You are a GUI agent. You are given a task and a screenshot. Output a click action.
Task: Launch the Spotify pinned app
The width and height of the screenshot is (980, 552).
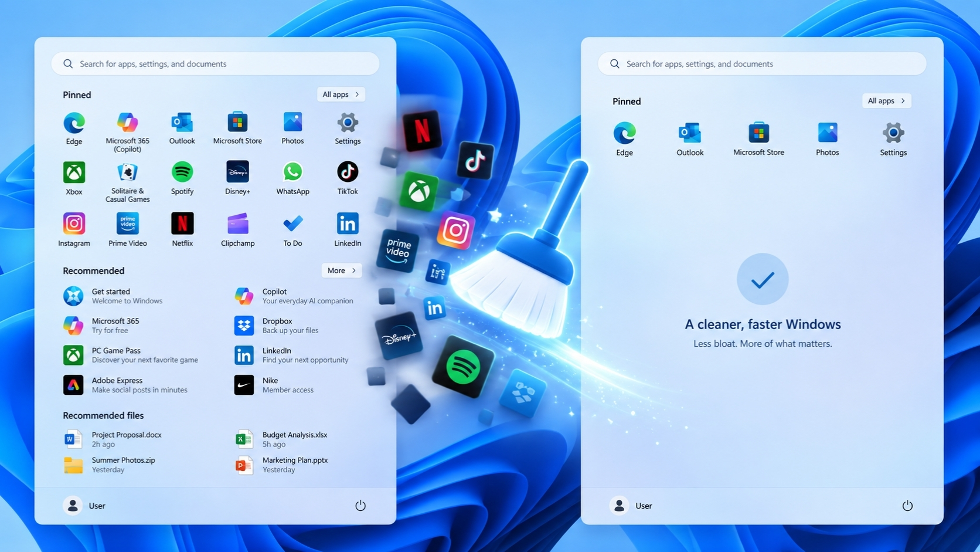pyautogui.click(x=182, y=179)
